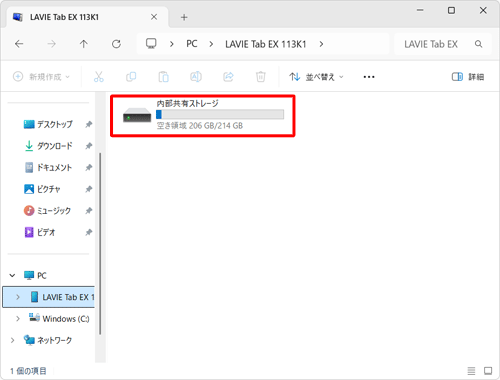The height and width of the screenshot is (380, 500).
Task: Click the 空き領域 206 GB/214 GB text
Action: coord(200,126)
